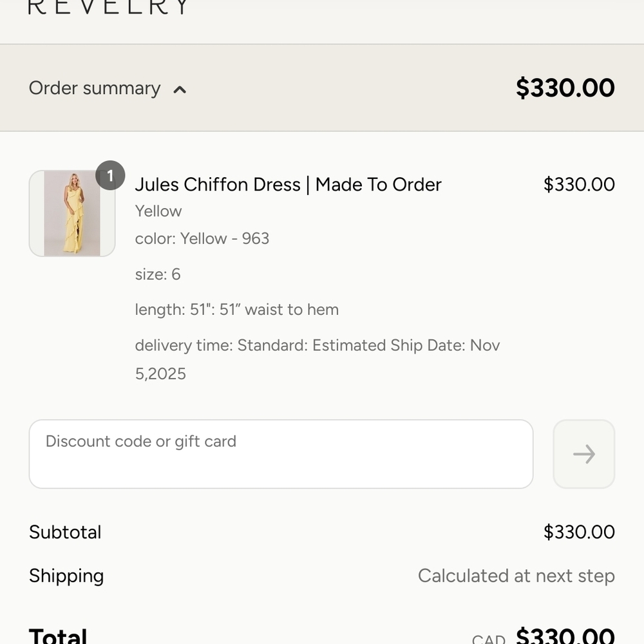Click the Calculated at next step text
Image resolution: width=644 pixels, height=644 pixels.
click(516, 576)
